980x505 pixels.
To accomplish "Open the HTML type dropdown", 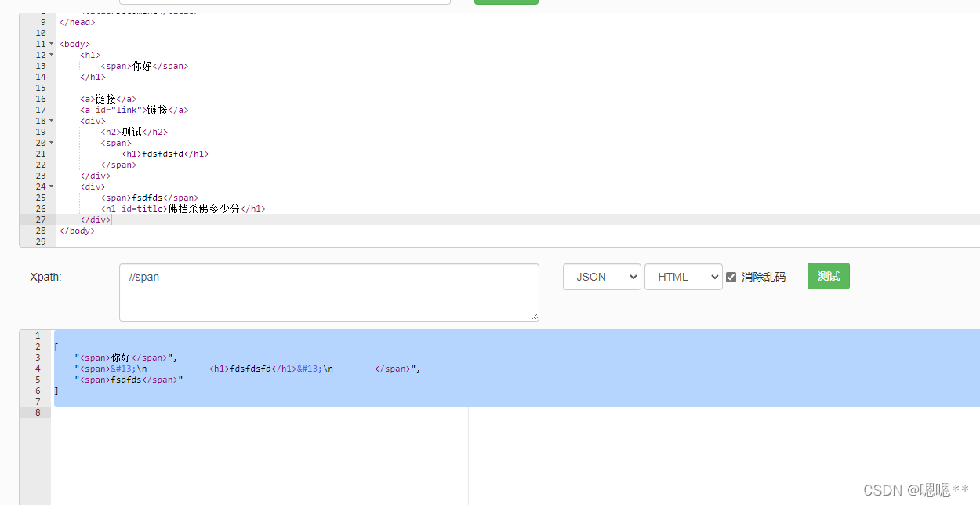I will tap(684, 277).
